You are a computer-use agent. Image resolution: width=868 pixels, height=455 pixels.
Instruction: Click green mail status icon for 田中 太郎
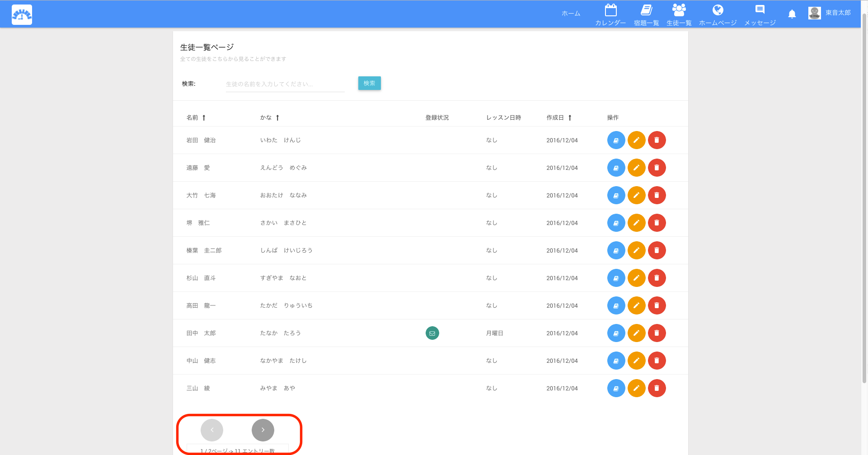(432, 333)
